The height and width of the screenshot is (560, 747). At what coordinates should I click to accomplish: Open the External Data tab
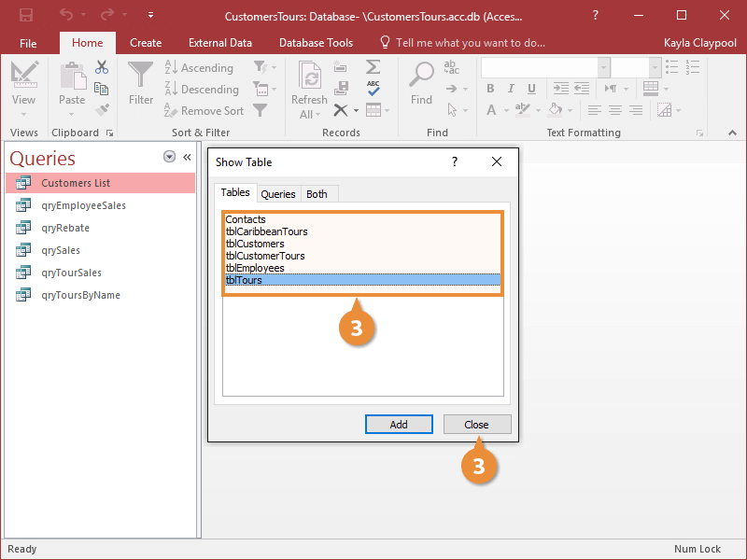tap(220, 43)
